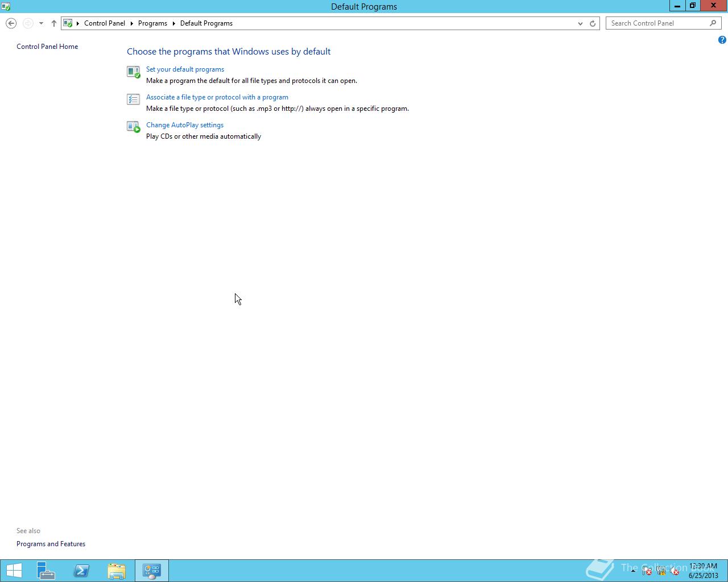Open Programs and Features under See also

51,544
